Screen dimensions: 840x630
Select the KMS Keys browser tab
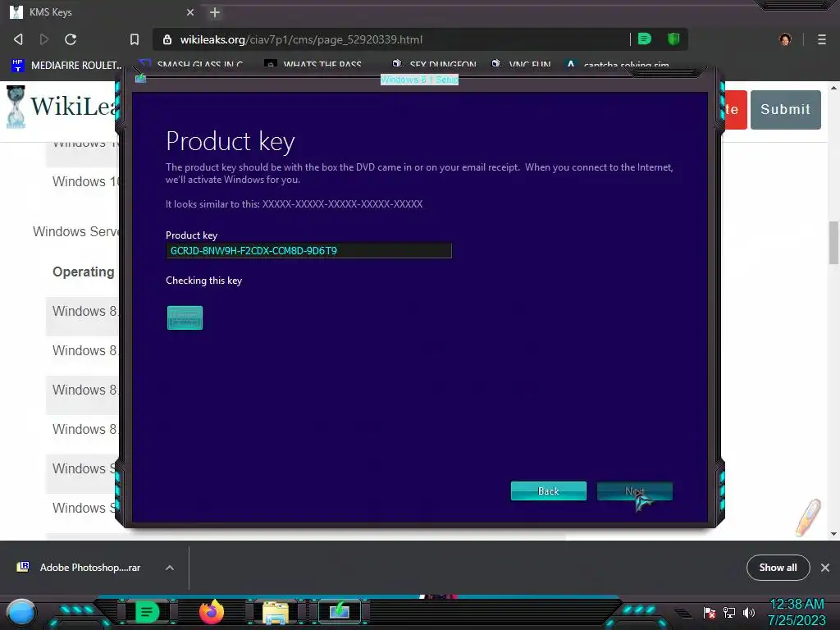click(x=103, y=12)
